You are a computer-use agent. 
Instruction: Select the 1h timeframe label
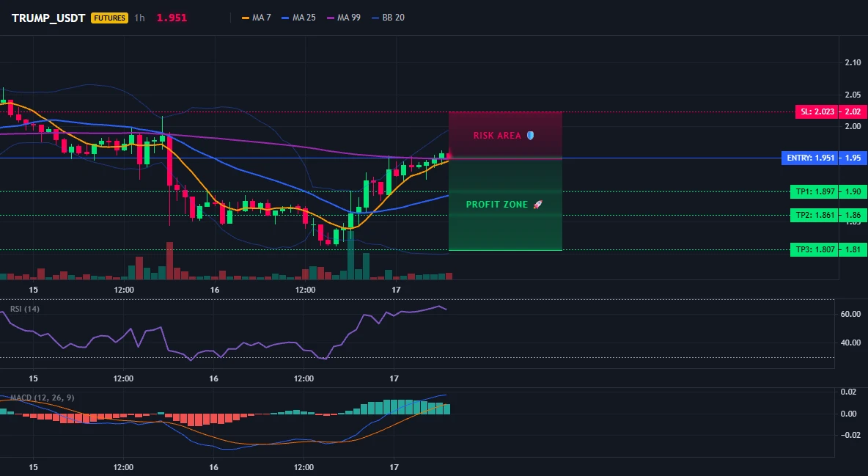tap(139, 18)
